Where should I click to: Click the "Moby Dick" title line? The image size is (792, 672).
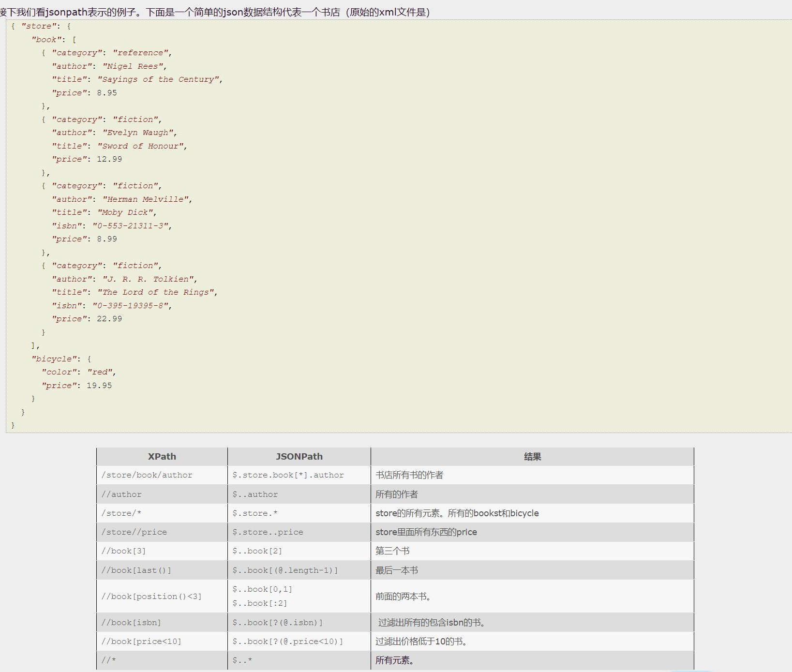point(104,212)
